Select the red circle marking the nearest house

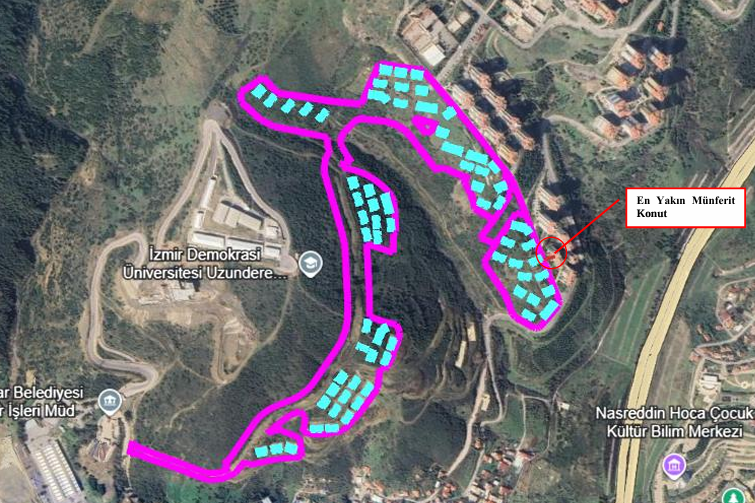[551, 253]
